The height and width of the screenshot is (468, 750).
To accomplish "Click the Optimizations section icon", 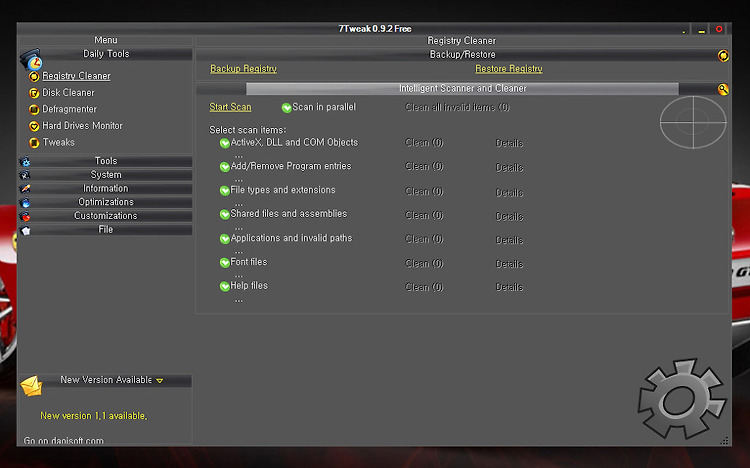I will 25,203.
